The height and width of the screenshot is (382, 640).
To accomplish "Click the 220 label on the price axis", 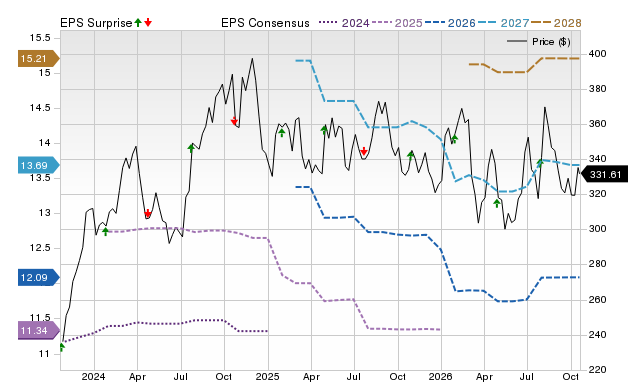I will tap(597, 370).
